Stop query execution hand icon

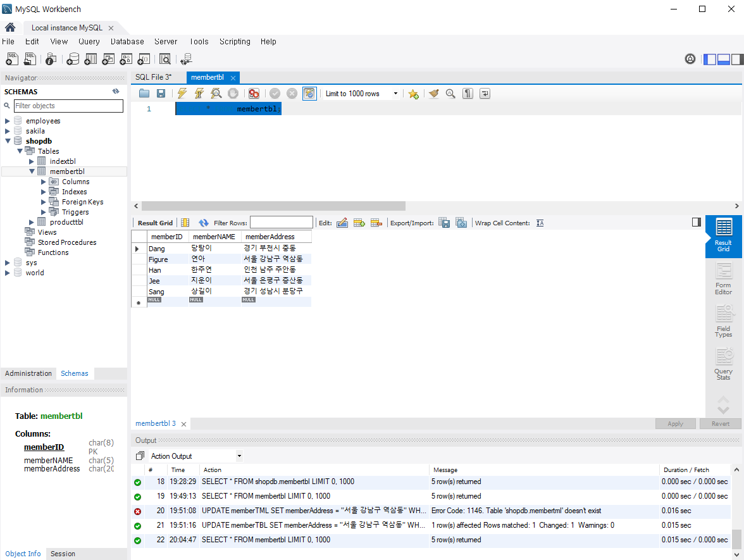(233, 94)
